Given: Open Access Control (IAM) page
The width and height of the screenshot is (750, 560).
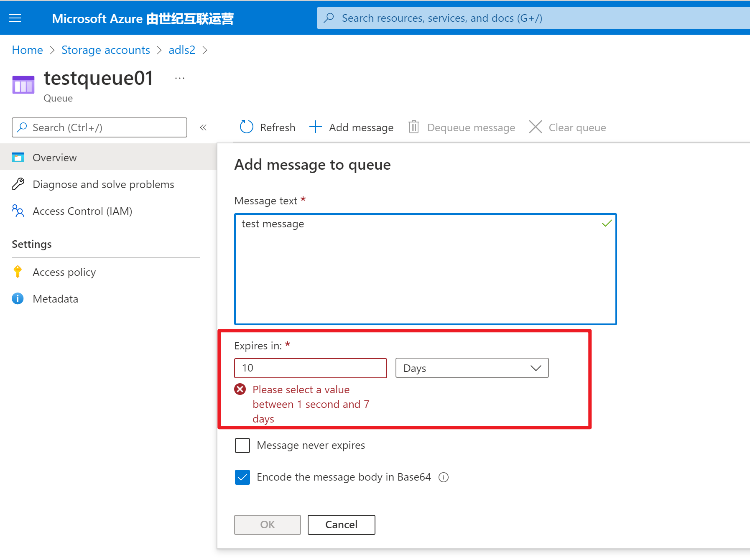Looking at the screenshot, I should point(82,211).
